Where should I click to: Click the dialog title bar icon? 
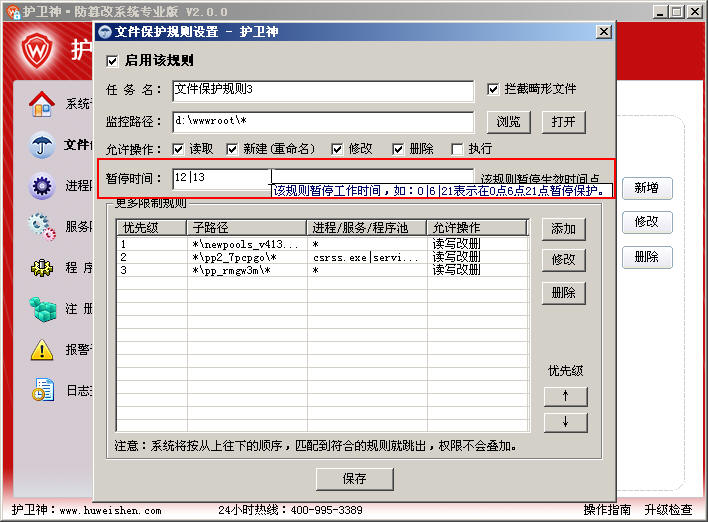pyautogui.click(x=105, y=32)
